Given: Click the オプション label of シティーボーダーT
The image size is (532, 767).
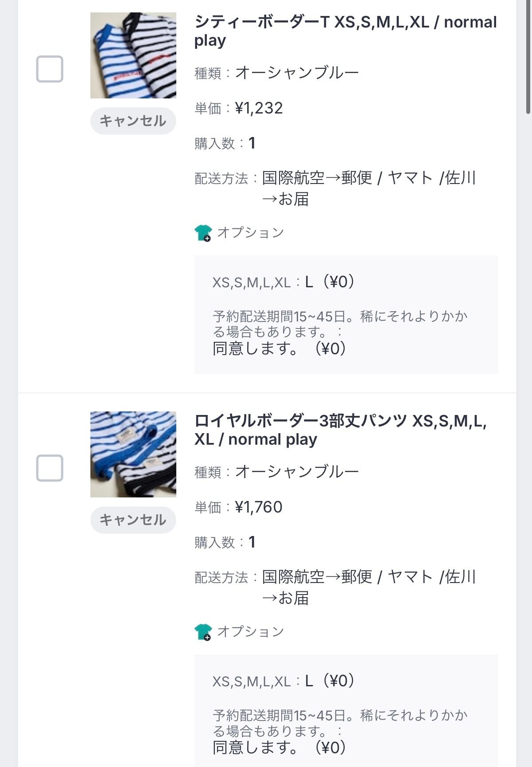Looking at the screenshot, I should pyautogui.click(x=250, y=233).
